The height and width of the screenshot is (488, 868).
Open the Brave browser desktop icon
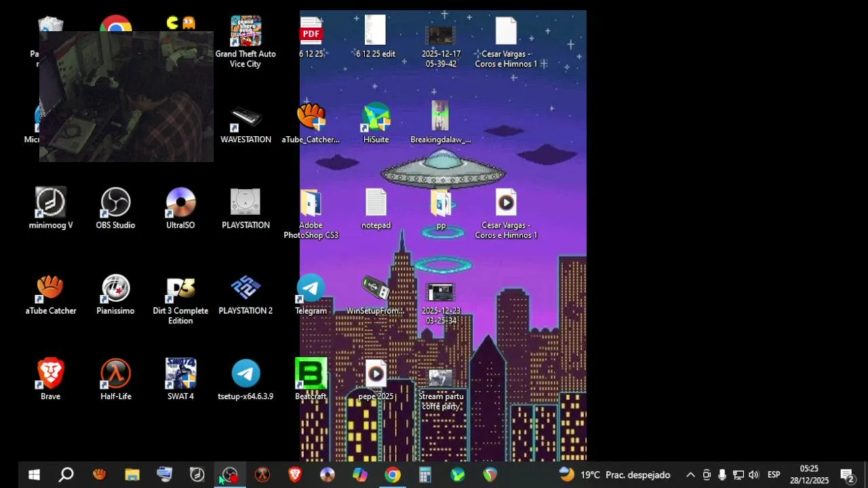[50, 380]
